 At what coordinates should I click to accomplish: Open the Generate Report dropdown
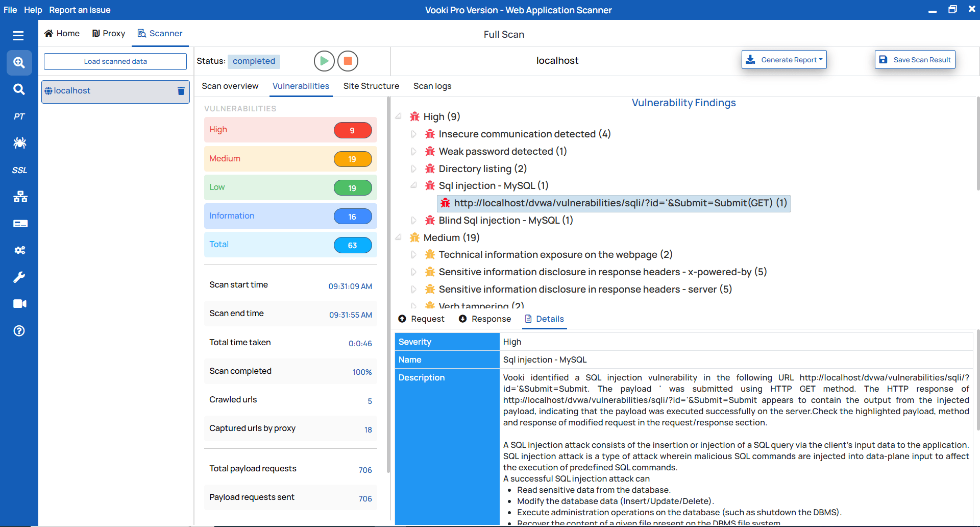tap(783, 59)
